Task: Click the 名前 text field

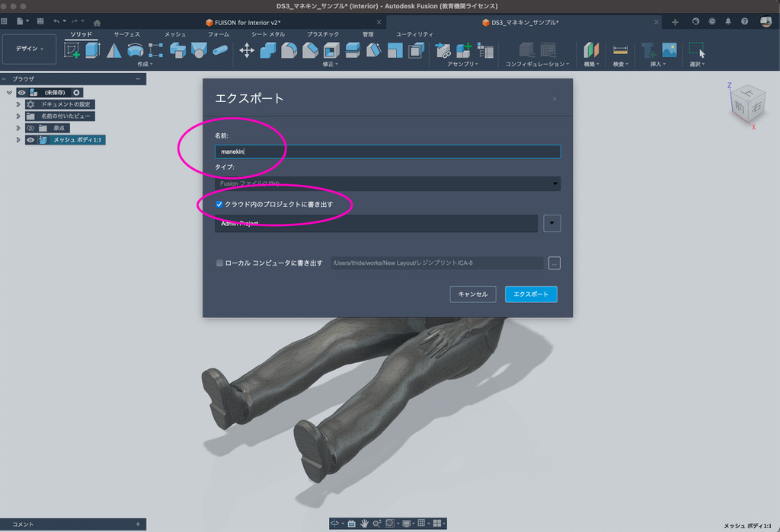Action: (x=388, y=151)
